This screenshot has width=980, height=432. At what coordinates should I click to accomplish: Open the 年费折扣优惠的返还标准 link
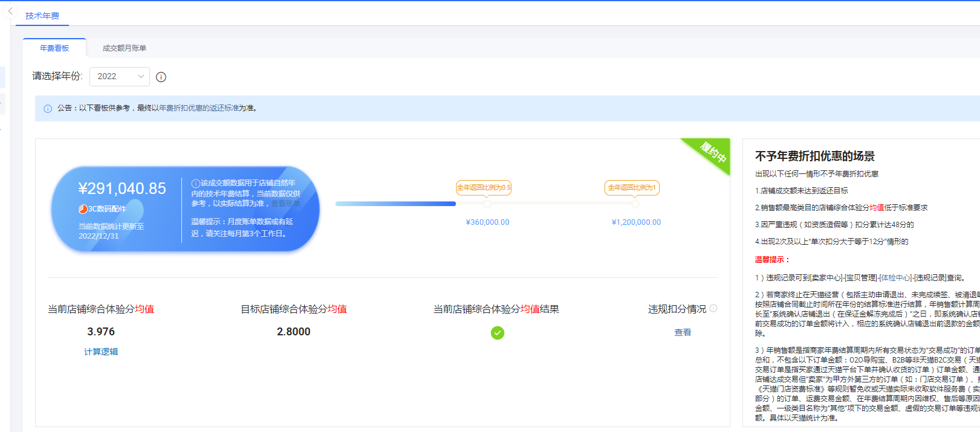pyautogui.click(x=199, y=108)
